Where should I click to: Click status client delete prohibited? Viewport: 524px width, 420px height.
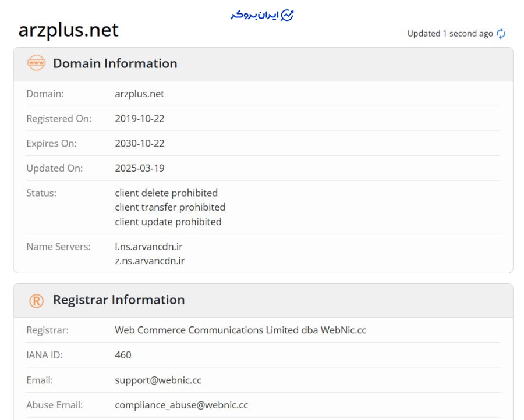[166, 193]
